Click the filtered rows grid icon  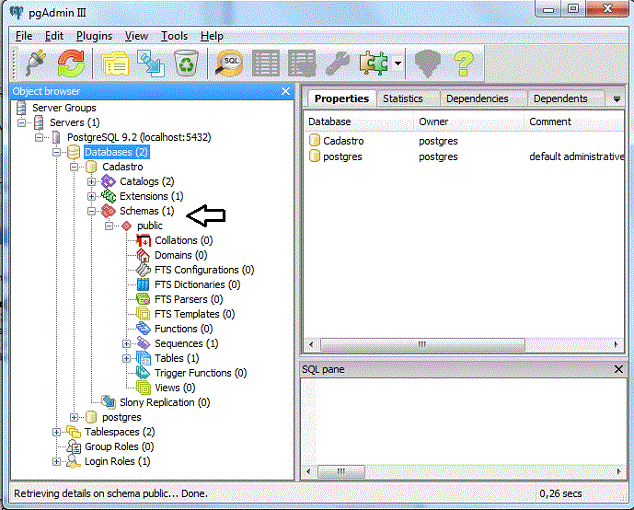[x=302, y=63]
